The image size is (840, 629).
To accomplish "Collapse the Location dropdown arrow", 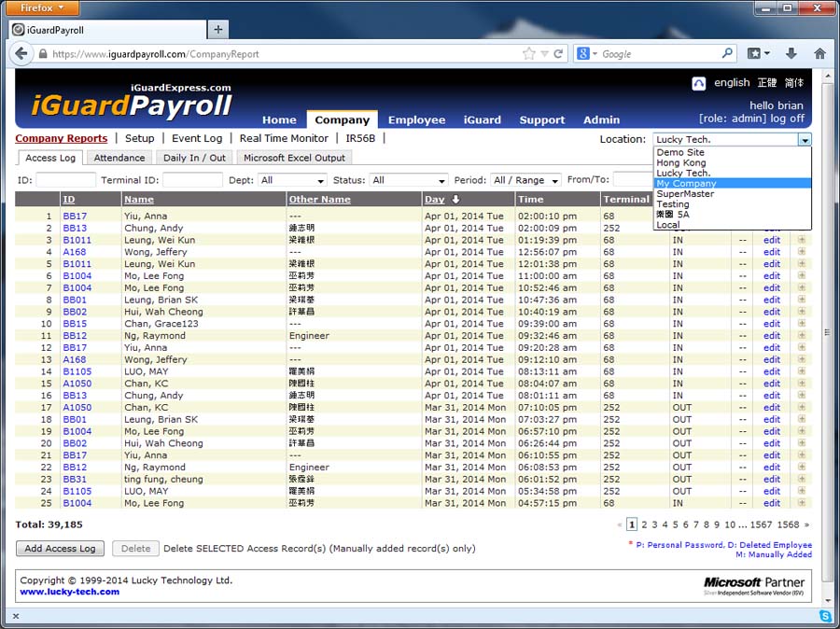I will pos(805,140).
